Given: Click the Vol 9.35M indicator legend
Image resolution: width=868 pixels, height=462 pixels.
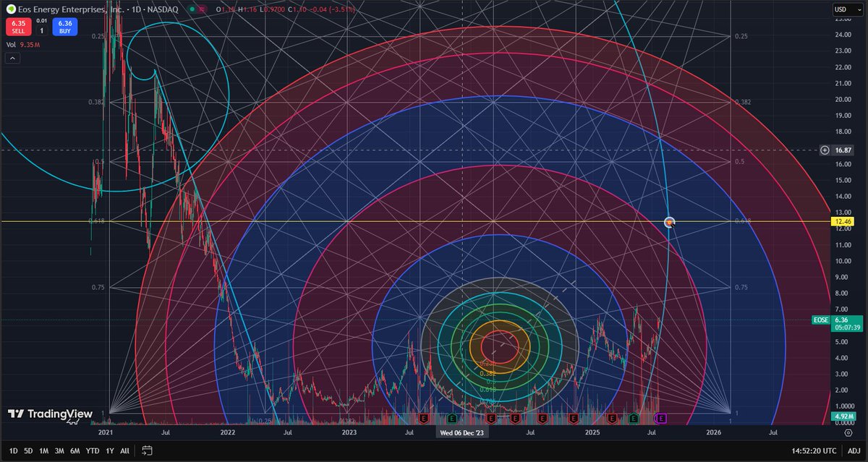Looking at the screenshot, I should [23, 45].
